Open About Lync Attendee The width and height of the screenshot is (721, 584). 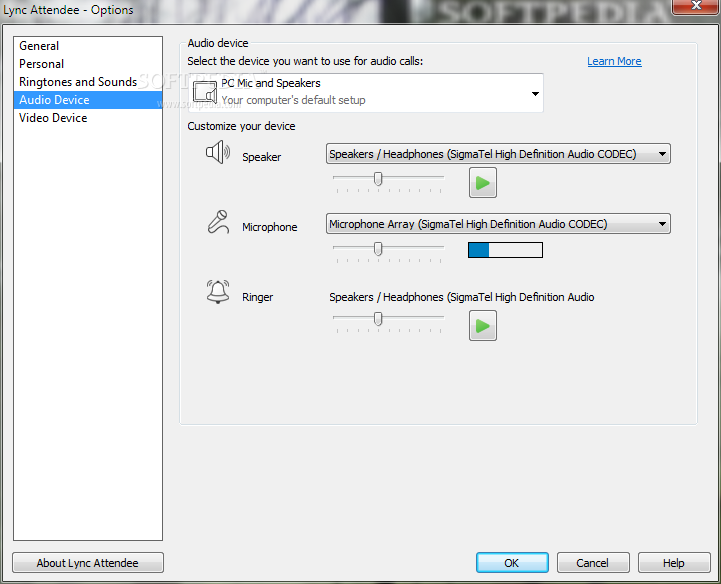(88, 563)
